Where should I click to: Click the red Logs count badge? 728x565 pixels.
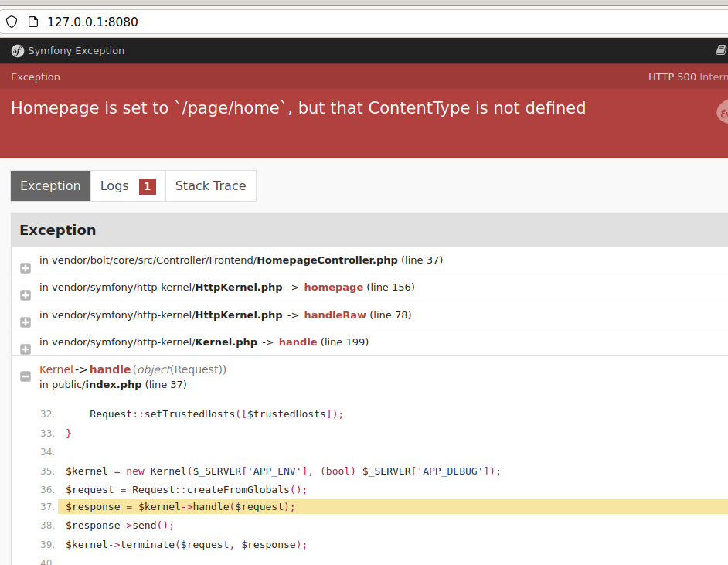(147, 186)
